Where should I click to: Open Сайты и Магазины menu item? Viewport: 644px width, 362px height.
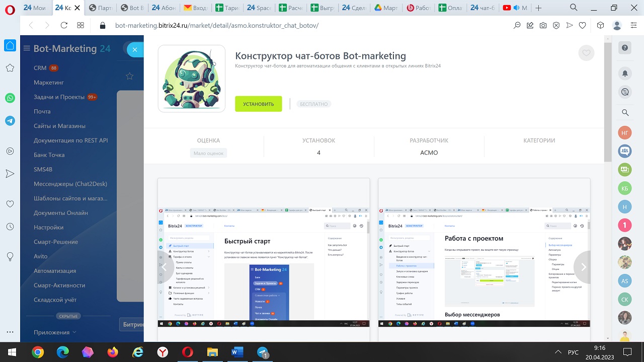click(59, 126)
